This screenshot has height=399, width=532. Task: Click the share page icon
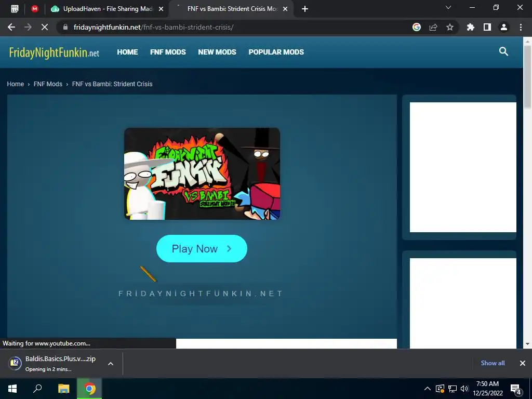tap(433, 27)
